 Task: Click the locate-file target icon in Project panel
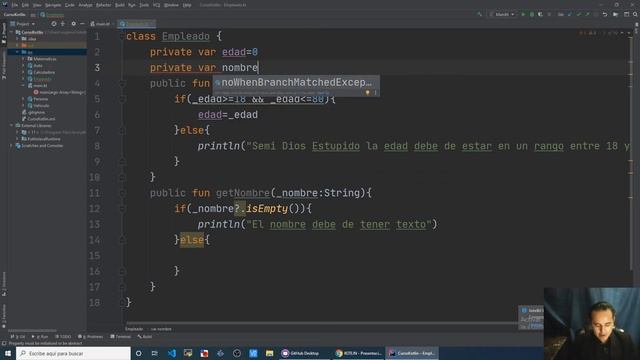pyautogui.click(x=53, y=24)
